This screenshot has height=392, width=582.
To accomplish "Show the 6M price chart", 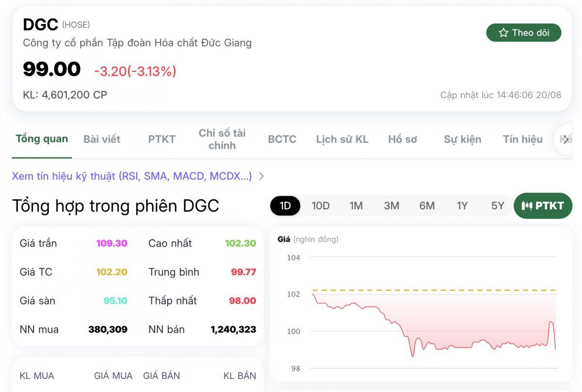I will [x=427, y=205].
